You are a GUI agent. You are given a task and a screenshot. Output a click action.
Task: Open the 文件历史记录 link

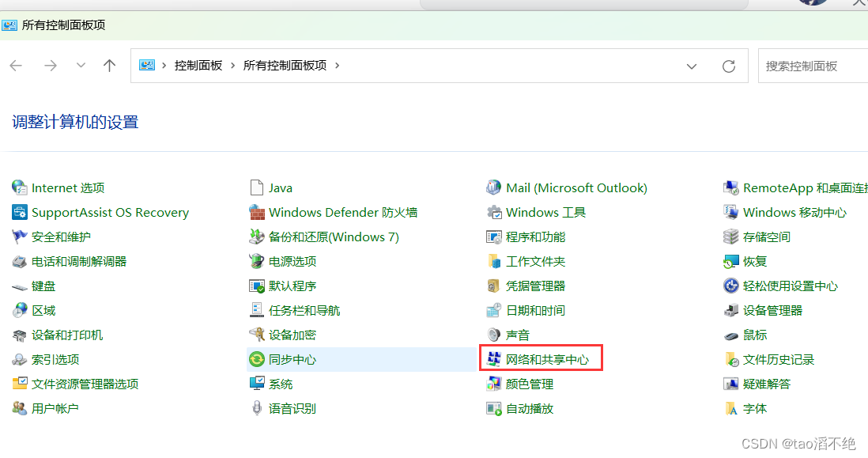pos(779,359)
